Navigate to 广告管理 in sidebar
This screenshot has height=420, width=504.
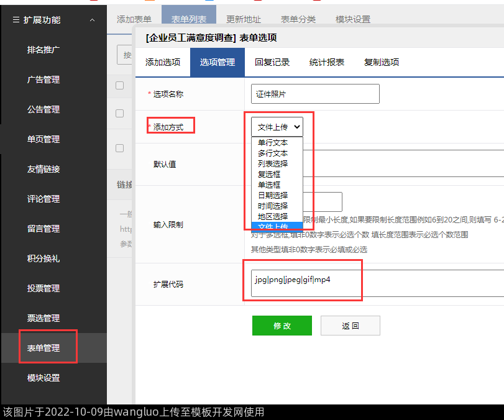click(x=44, y=80)
